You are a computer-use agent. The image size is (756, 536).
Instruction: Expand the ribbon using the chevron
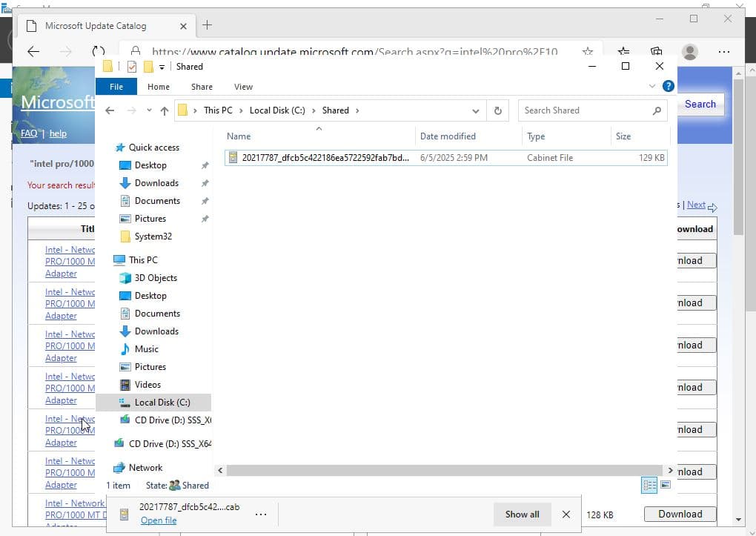pos(652,86)
